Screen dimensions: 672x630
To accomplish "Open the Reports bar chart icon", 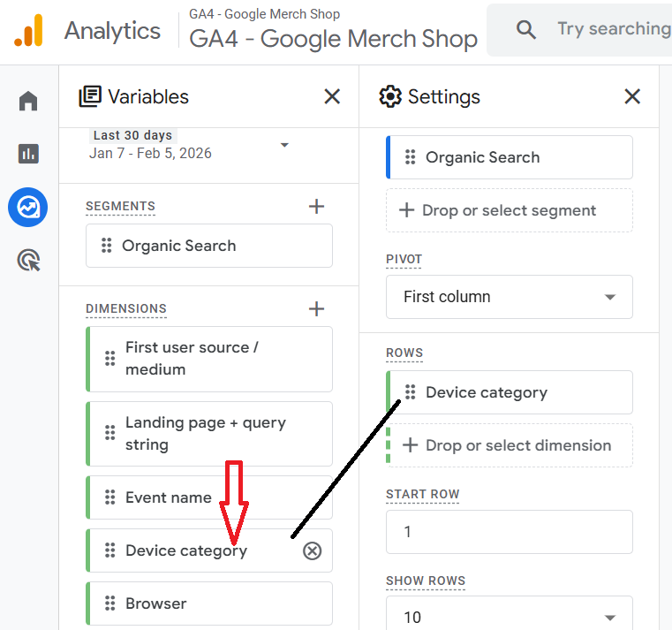I will point(28,154).
